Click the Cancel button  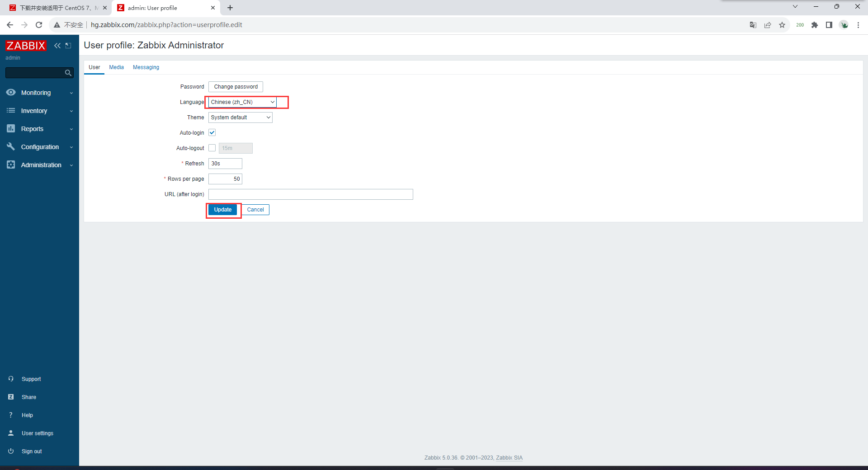pyautogui.click(x=255, y=210)
